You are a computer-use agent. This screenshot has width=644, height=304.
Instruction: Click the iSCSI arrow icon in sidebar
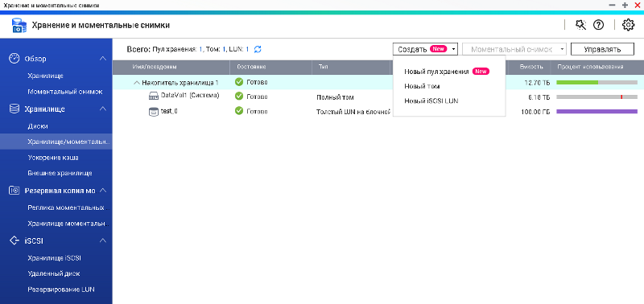pos(14,240)
